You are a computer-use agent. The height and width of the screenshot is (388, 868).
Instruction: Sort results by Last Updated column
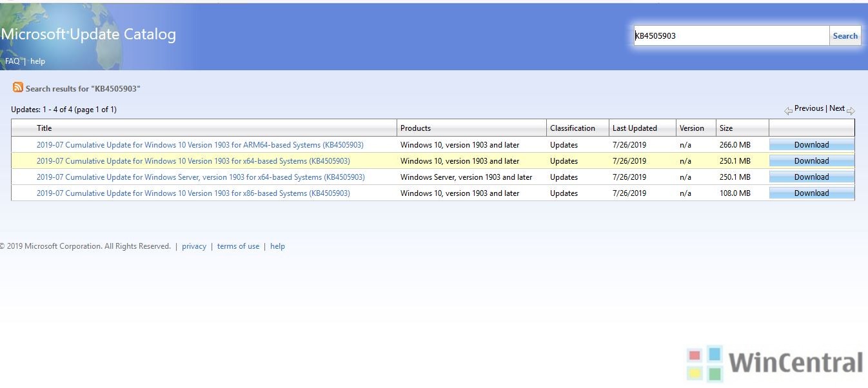pos(635,128)
